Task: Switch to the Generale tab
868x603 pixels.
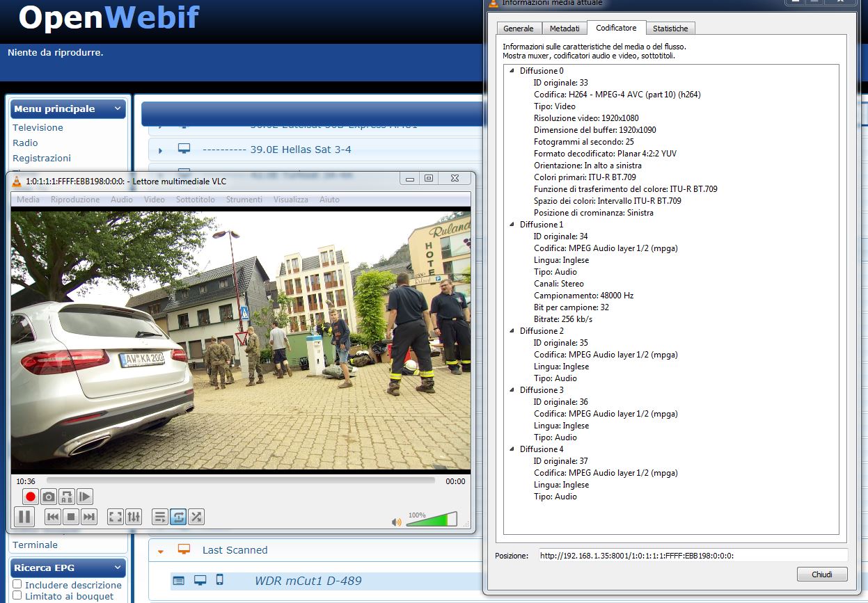Action: (x=519, y=29)
